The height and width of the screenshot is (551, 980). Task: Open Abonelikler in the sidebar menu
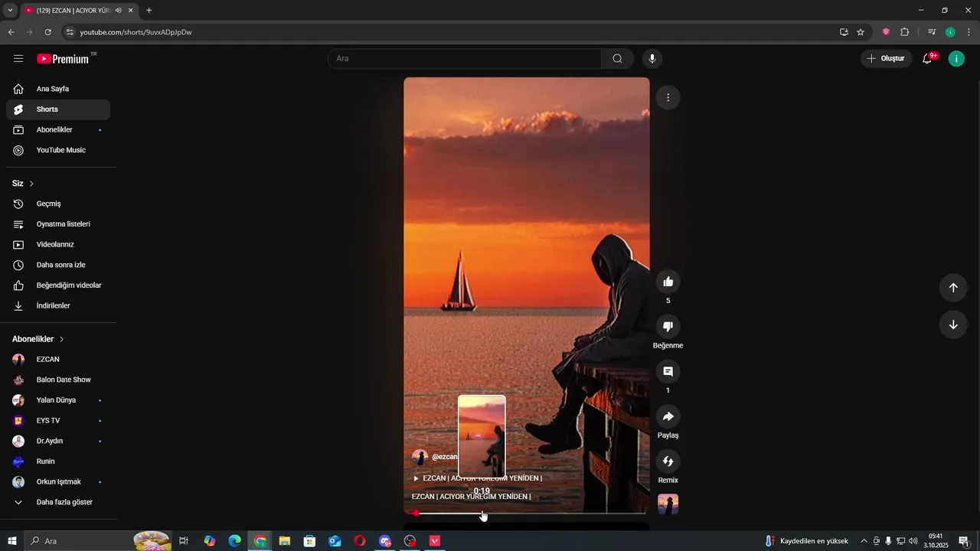click(58, 130)
